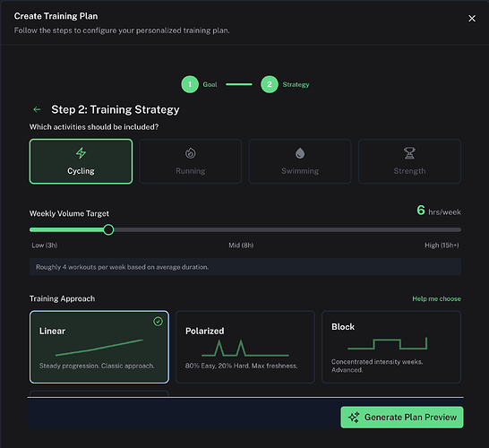The height and width of the screenshot is (448, 489).
Task: Click the lightning bolt icon on Cycling
Action: point(81,153)
